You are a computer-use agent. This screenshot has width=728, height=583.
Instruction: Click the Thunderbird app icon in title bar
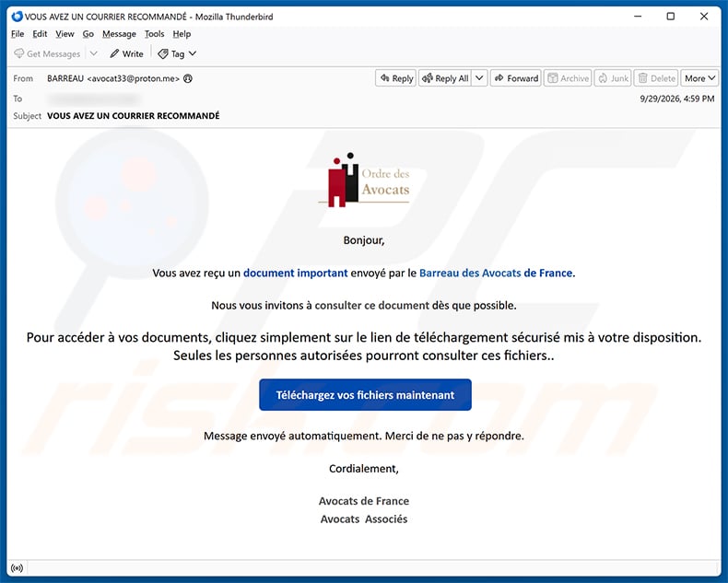18,17
